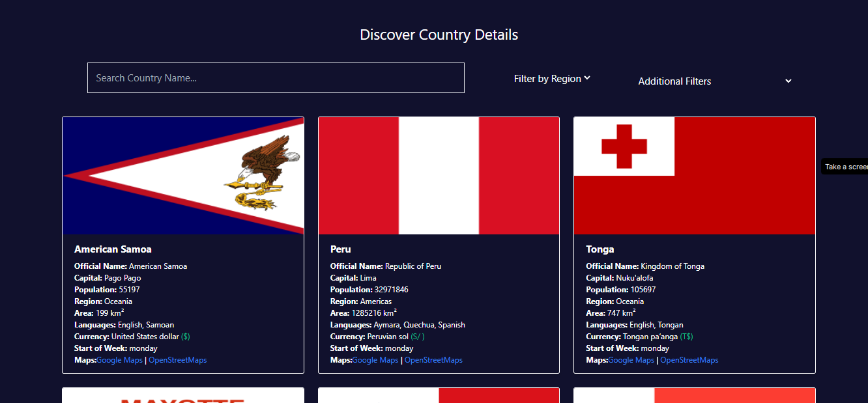Click the Discover Country Details heading
This screenshot has width=868, height=403.
439,35
